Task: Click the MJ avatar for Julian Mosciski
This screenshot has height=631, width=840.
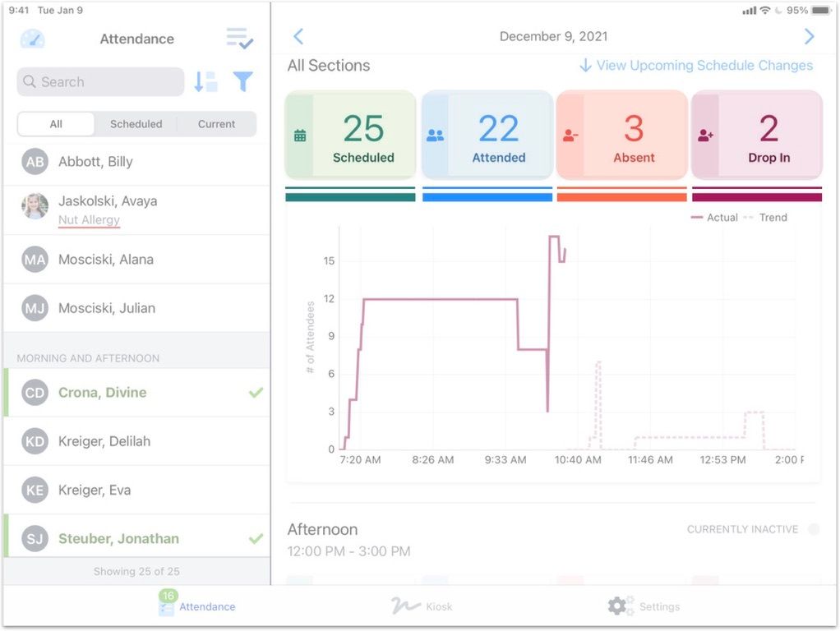Action: (35, 308)
